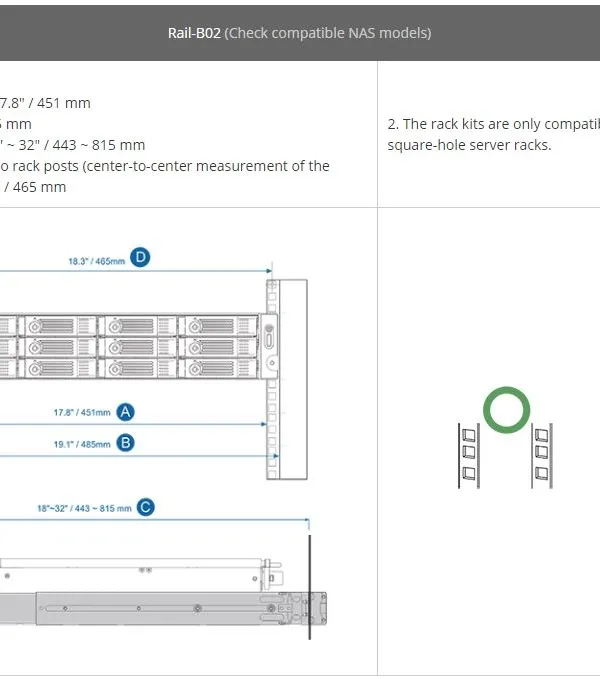This screenshot has width=600, height=679.
Task: Click the 18"~32" / 443 ~ 815 mm label
Action: [x=84, y=508]
